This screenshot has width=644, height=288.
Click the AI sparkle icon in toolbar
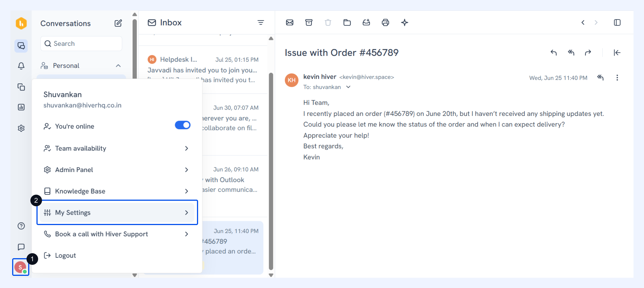point(404,22)
